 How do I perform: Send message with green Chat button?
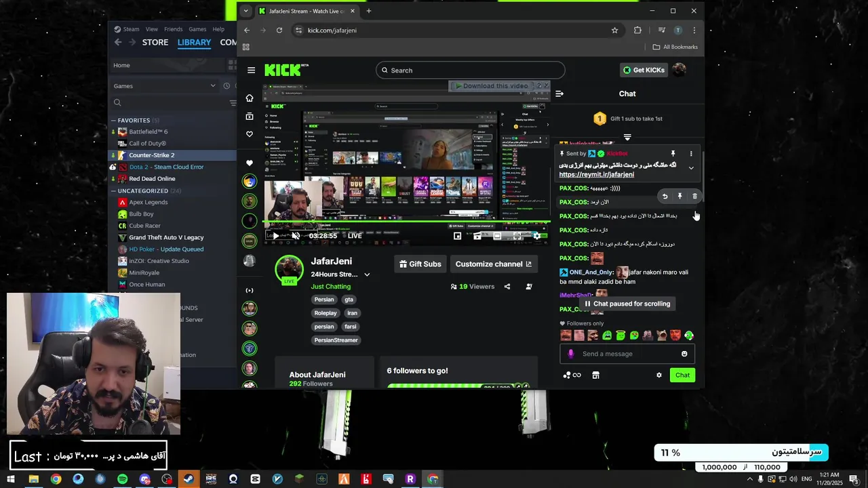click(x=682, y=375)
